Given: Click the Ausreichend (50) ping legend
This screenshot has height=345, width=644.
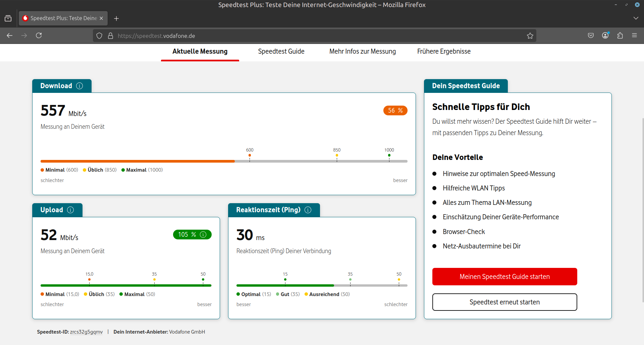Looking at the screenshot, I should 327,294.
